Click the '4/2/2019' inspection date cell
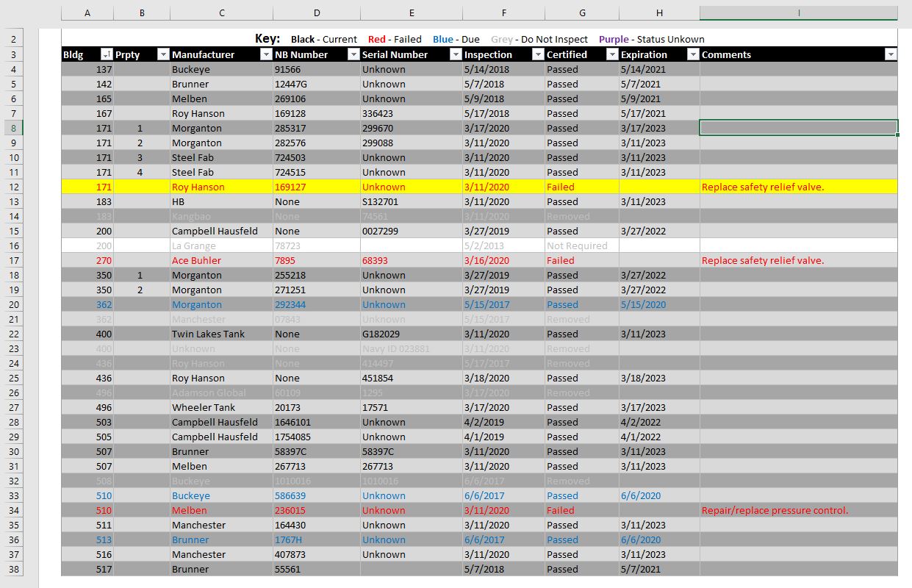This screenshot has height=588, width=912. (x=504, y=422)
